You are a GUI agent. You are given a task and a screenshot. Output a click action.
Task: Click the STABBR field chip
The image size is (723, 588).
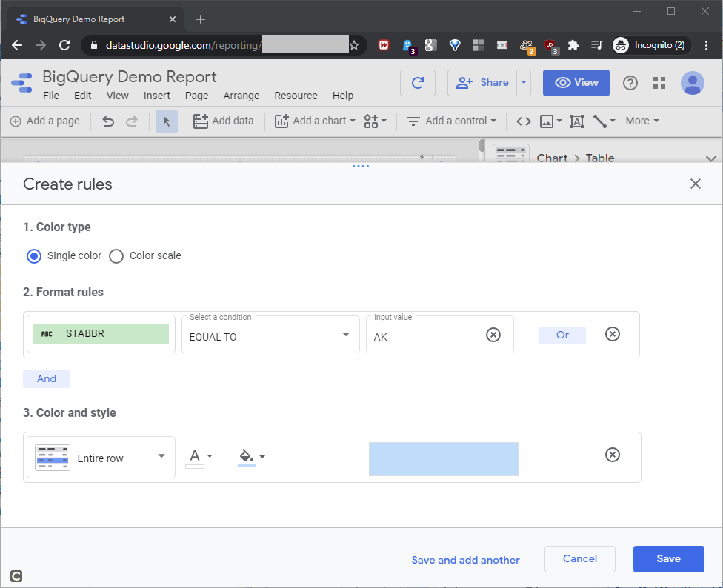101,334
